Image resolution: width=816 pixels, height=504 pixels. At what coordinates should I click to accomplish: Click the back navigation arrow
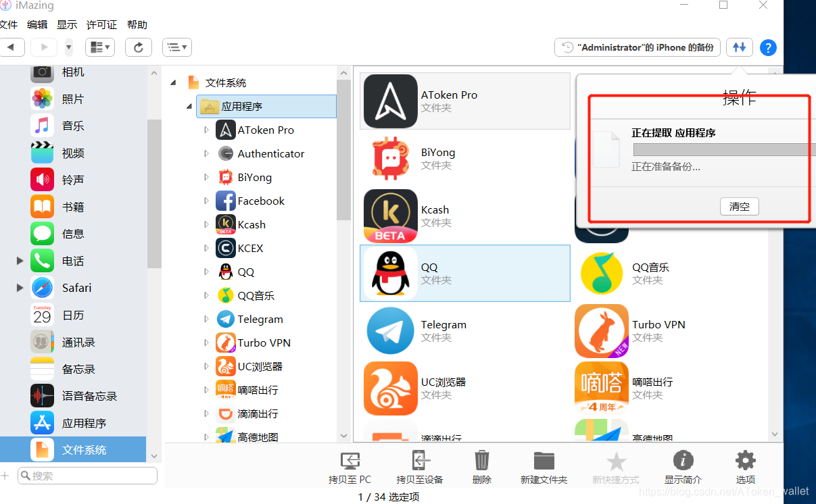(11, 47)
